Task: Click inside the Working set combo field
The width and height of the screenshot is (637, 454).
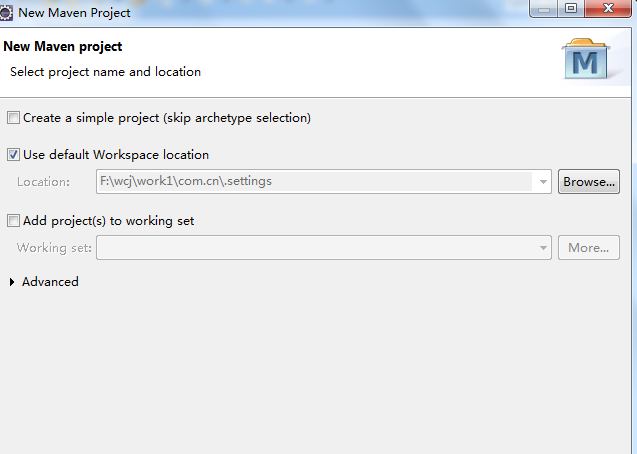Action: pos(315,247)
